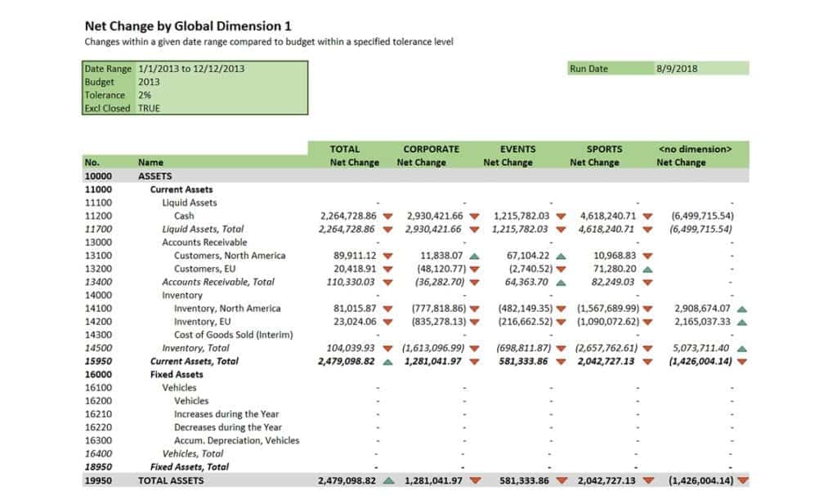Click the Tolerance 2% value cell
Screen dimensions: 837x504
(222, 95)
